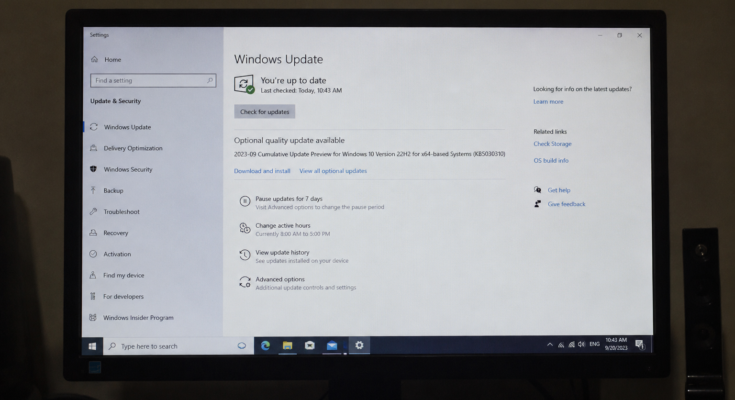Click Download and install link

[x=262, y=171]
